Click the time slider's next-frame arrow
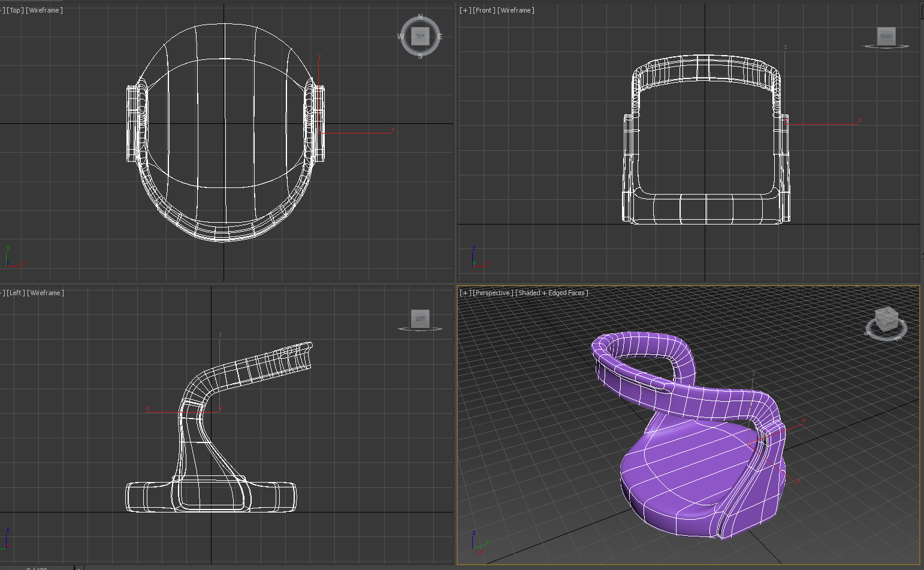This screenshot has width=924, height=570. 78,568
